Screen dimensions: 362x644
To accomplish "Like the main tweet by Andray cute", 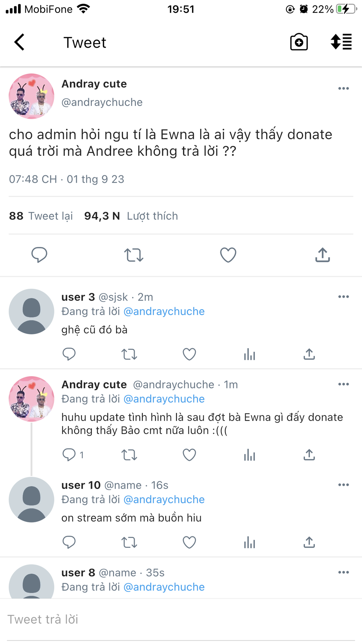I will coord(228,255).
